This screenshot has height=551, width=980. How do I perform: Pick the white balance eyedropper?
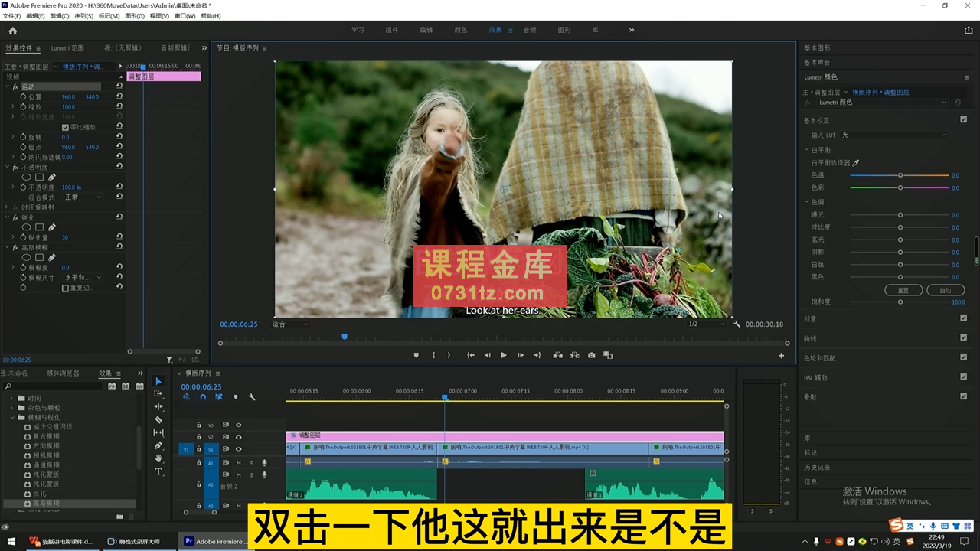point(856,163)
